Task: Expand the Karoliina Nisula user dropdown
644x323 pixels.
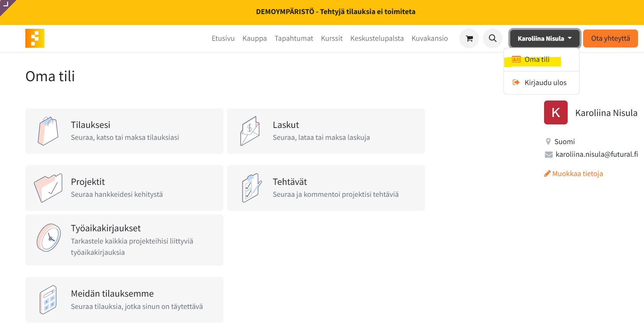Action: tap(544, 38)
